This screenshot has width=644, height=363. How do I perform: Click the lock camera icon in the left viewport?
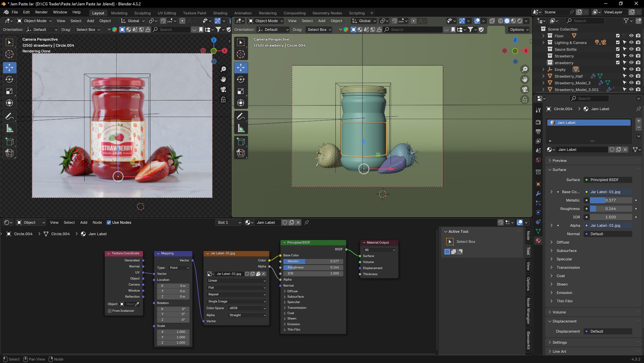coord(223,100)
